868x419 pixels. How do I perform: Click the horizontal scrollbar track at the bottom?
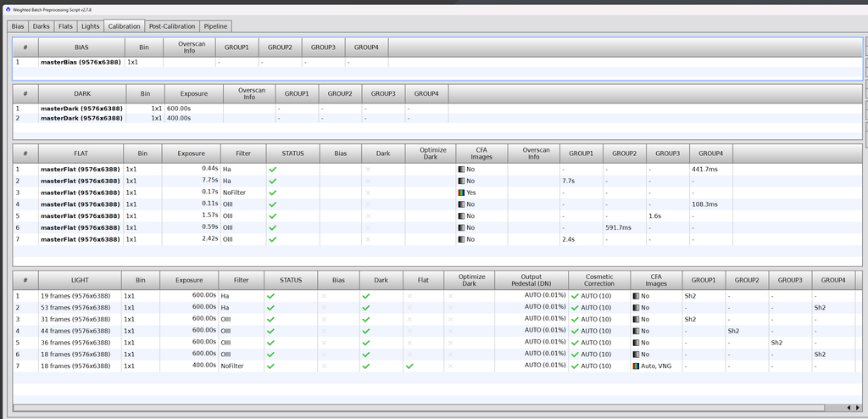tap(420, 408)
